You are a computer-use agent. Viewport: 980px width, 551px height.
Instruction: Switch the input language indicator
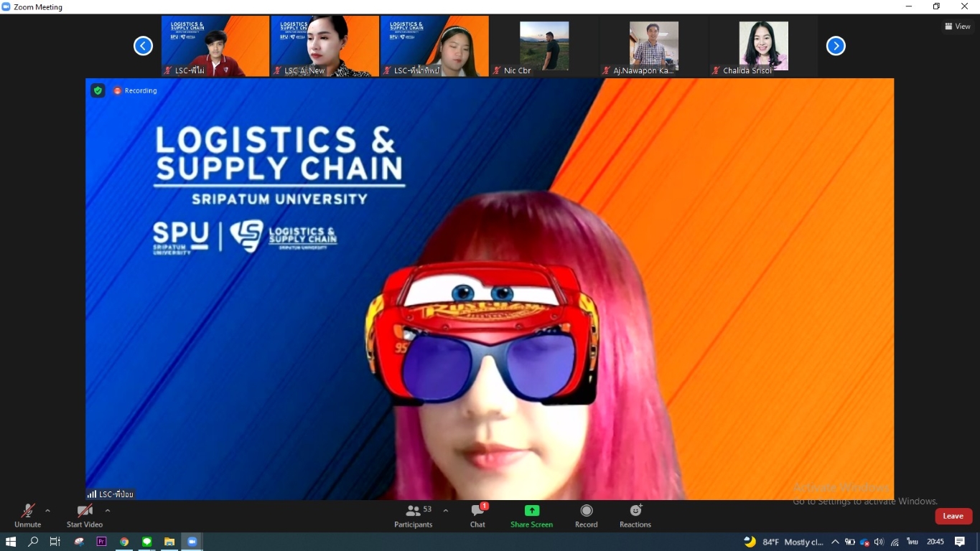click(x=913, y=542)
